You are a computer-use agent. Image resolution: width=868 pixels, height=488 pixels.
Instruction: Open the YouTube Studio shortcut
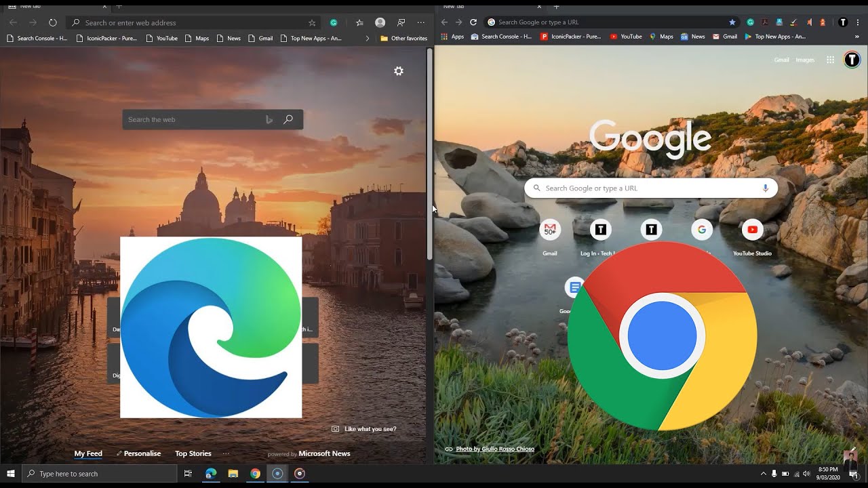[x=752, y=237]
